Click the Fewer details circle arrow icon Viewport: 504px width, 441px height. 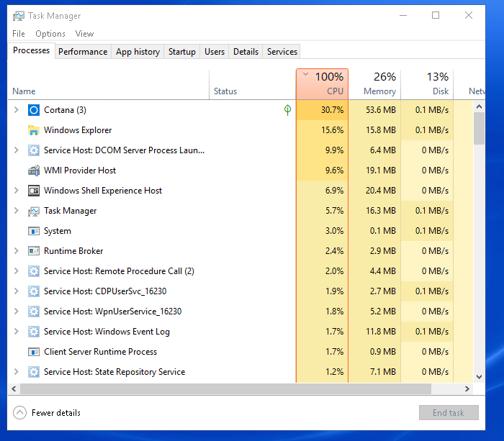coord(19,413)
